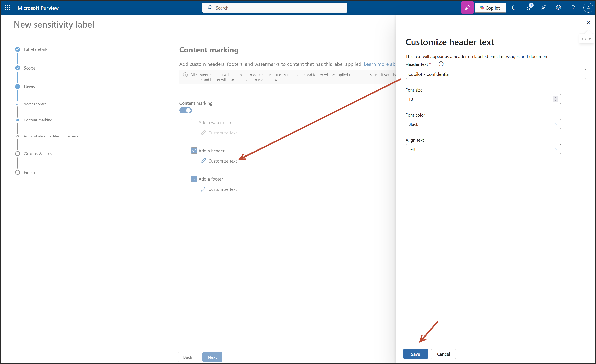Save the customized header text
This screenshot has height=364, width=596.
(415, 354)
